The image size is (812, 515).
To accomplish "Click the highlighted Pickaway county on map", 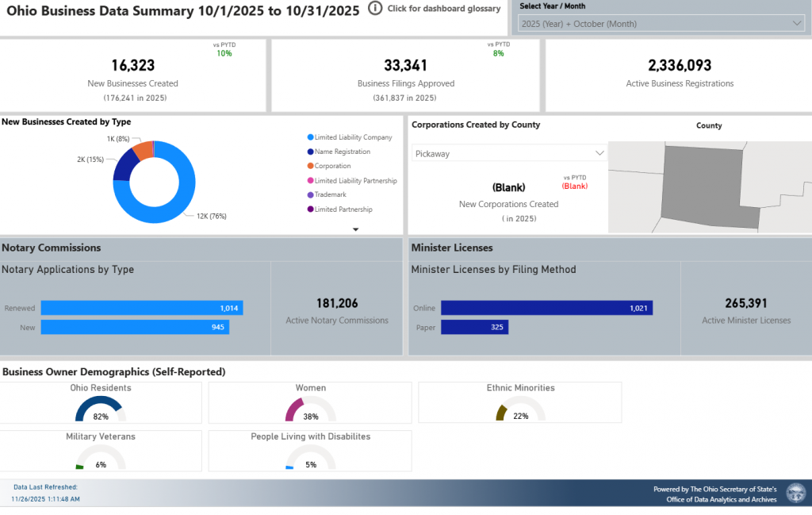I will (x=702, y=183).
